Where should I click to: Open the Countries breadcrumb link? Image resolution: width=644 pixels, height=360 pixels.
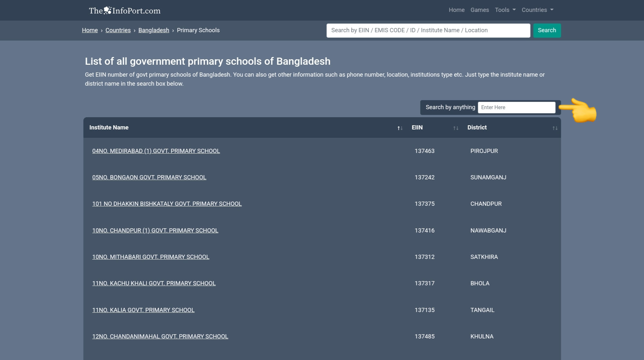click(x=118, y=30)
